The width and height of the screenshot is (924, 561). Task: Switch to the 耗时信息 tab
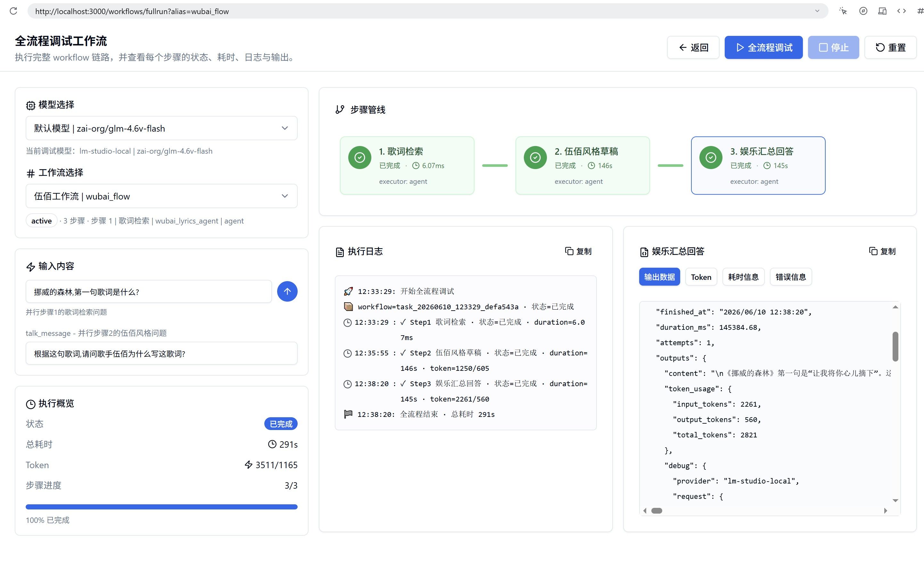(x=743, y=277)
